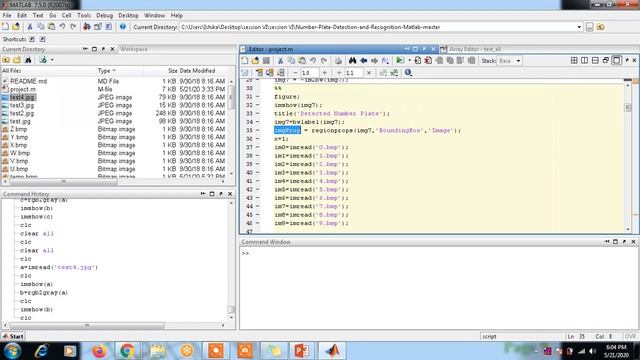640x360 pixels.
Task: Open Desktop menu
Action: point(128,16)
